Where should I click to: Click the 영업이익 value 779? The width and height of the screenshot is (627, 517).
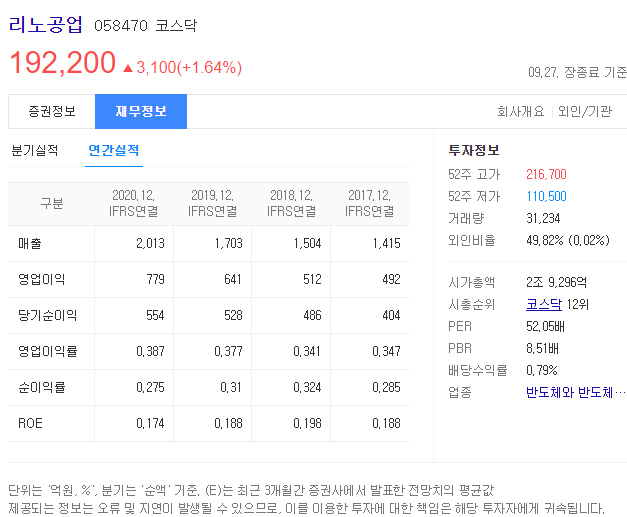tap(155, 279)
